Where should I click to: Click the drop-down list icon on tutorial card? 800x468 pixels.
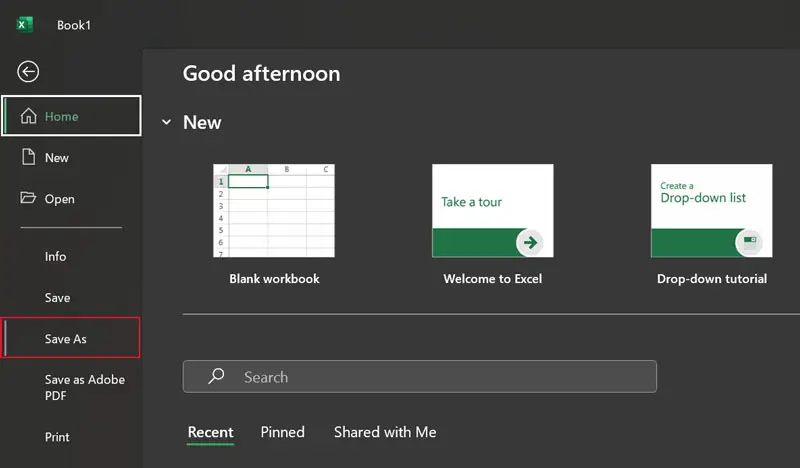point(749,242)
